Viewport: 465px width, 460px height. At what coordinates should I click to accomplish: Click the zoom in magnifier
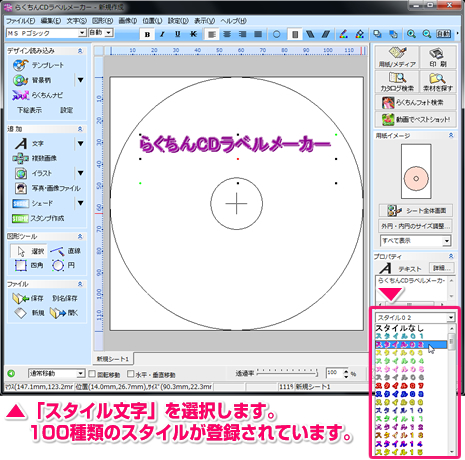(411, 34)
